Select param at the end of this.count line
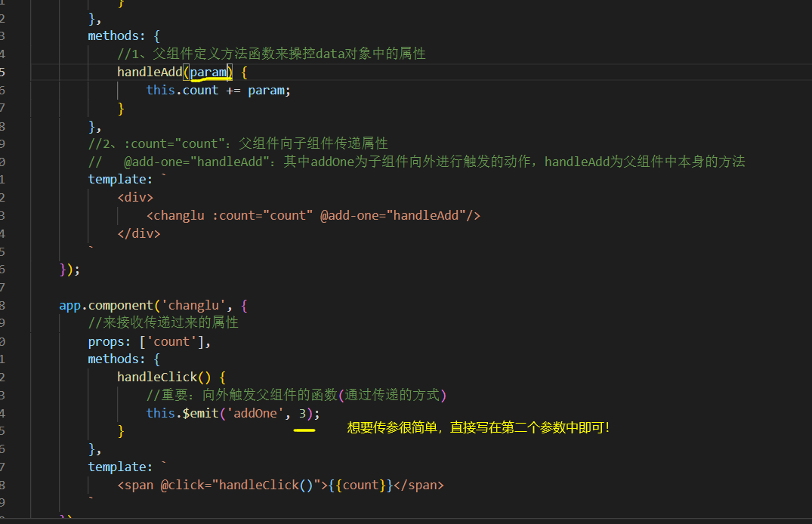 (266, 90)
